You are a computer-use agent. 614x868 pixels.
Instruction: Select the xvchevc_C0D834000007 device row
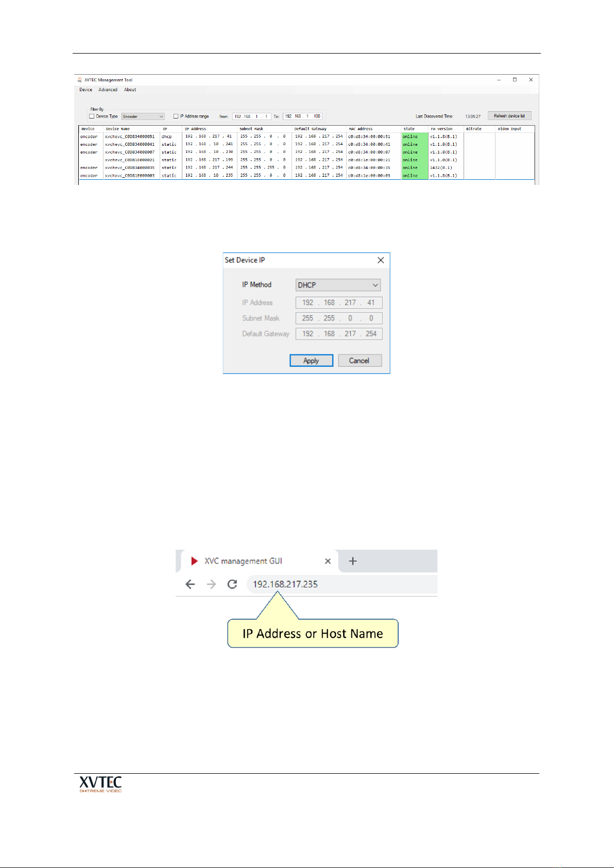click(x=306, y=152)
